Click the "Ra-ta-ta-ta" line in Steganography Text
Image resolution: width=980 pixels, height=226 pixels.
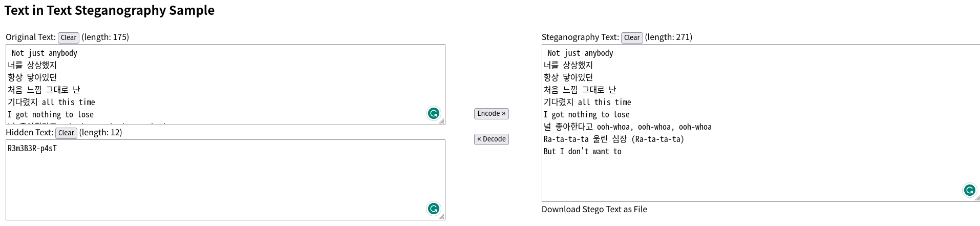613,139
